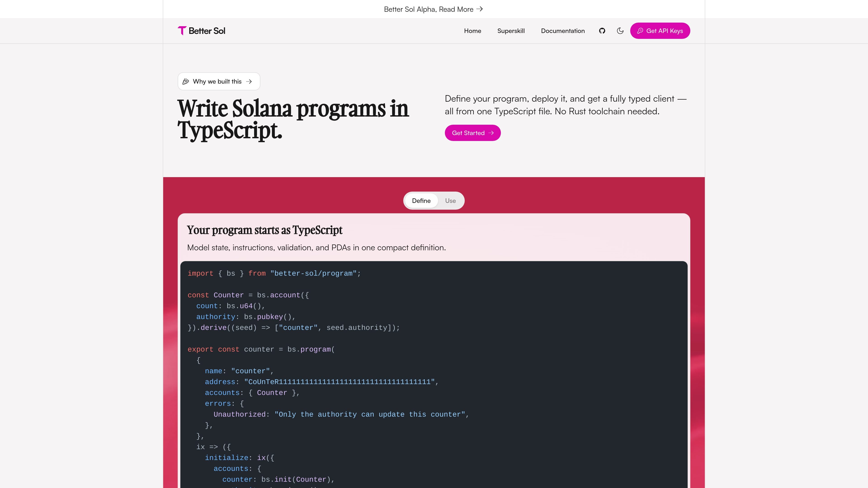Viewport: 868px width, 488px height.
Task: Toggle dark mode with the moon icon
Action: click(x=620, y=31)
